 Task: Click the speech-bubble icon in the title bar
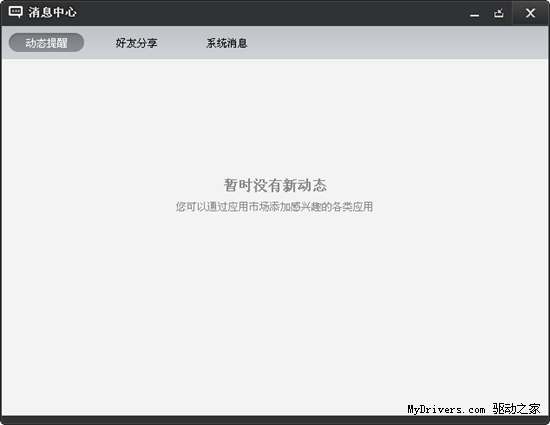15,12
